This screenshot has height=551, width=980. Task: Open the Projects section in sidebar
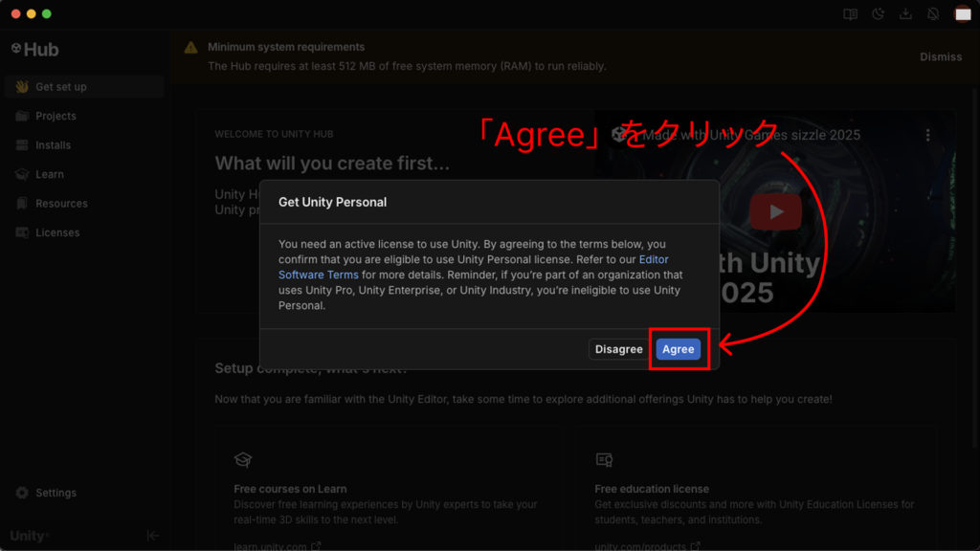pos(56,116)
